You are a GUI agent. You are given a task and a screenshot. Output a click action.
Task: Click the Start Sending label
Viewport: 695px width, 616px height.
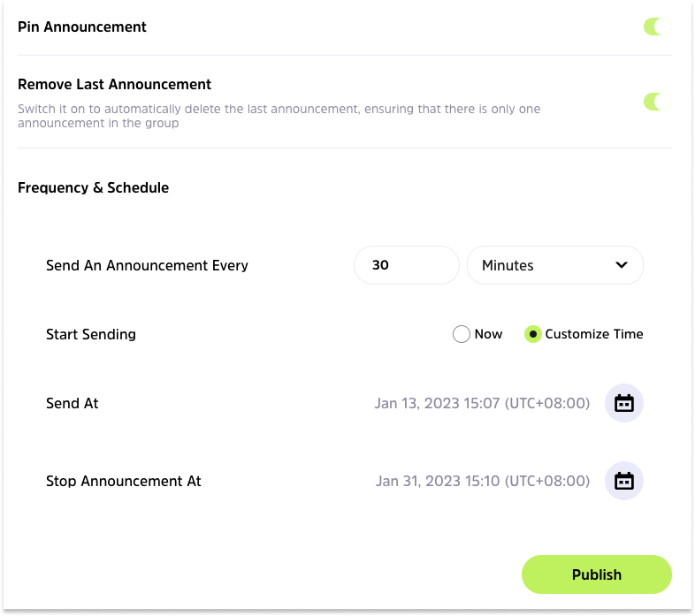coord(91,334)
